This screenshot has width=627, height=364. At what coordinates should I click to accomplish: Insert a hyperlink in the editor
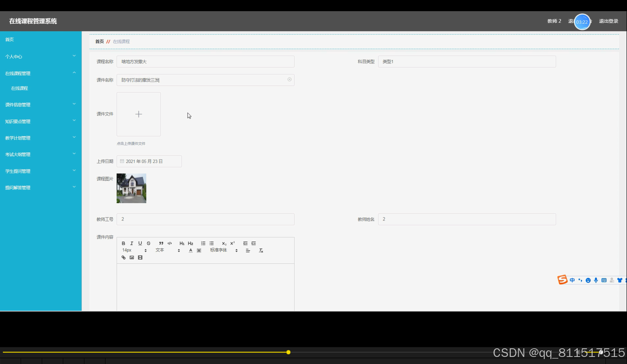point(123,257)
